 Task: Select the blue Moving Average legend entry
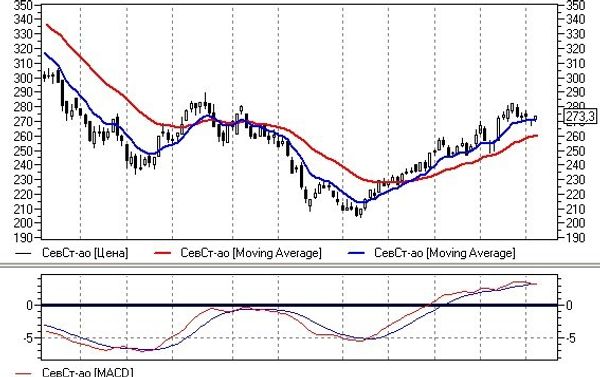[x=431, y=253]
